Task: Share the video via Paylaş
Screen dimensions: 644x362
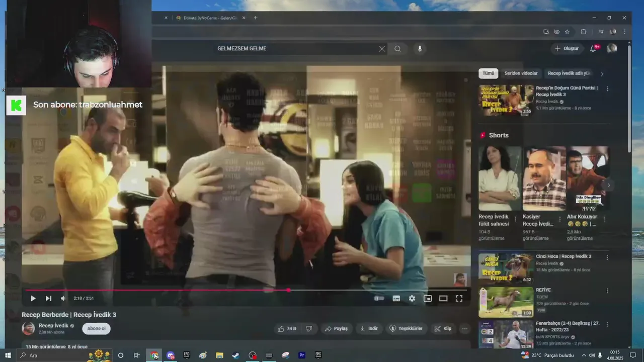Action: 336,328
